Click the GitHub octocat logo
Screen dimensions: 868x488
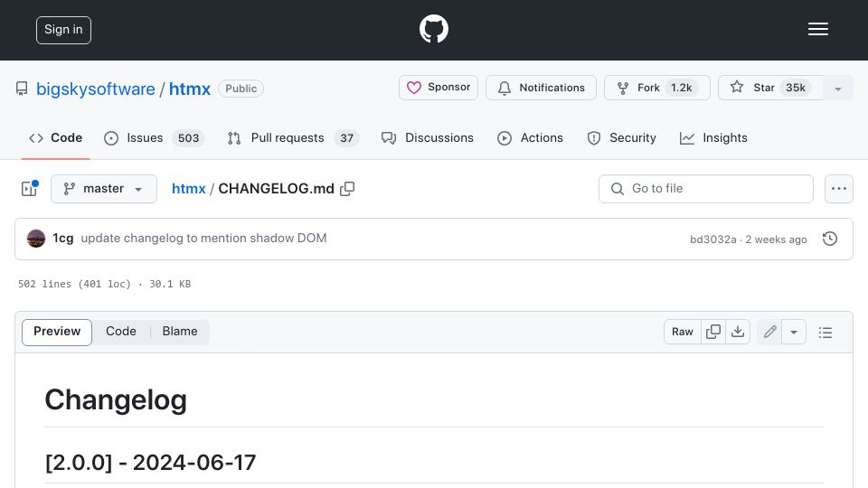[433, 29]
